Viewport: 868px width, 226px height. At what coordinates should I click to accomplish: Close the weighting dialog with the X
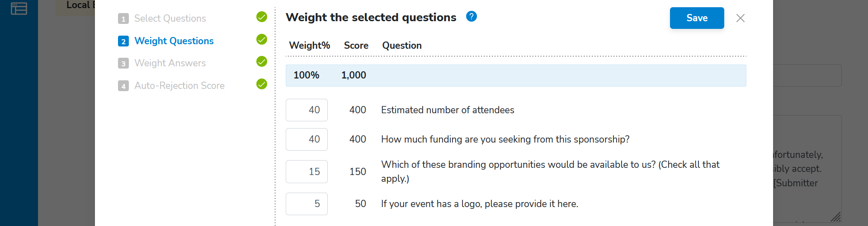tap(741, 18)
